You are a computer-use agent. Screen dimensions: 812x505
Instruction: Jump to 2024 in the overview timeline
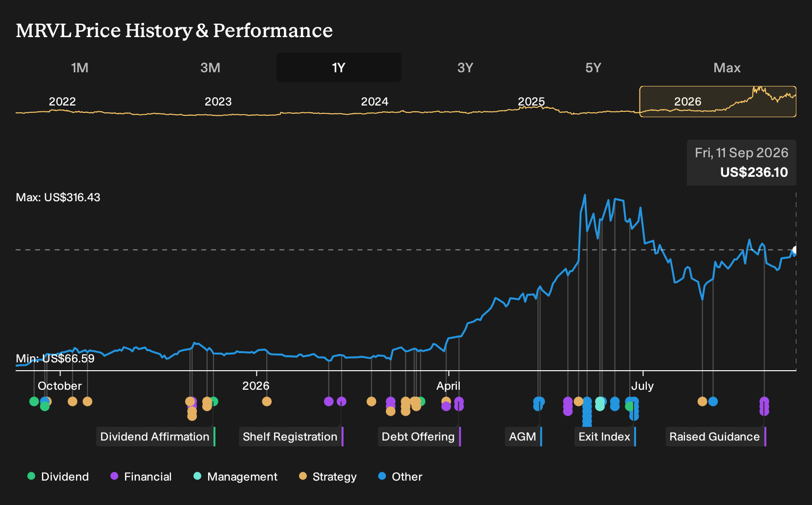click(x=375, y=102)
